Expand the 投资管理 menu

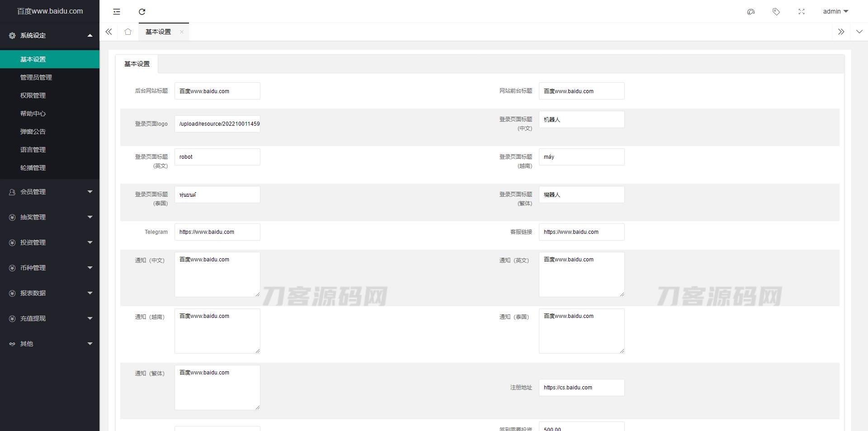[x=50, y=242]
